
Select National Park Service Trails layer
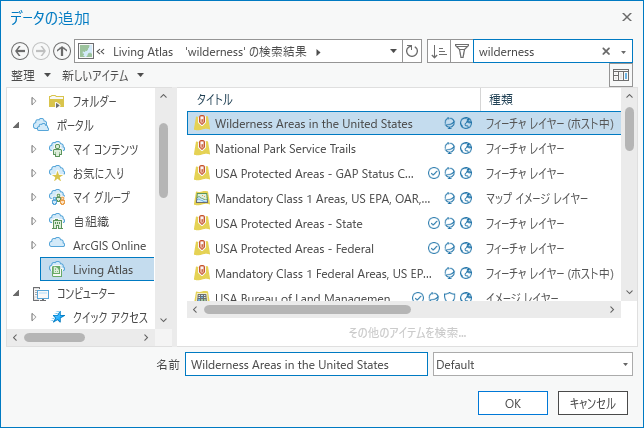[x=285, y=148]
